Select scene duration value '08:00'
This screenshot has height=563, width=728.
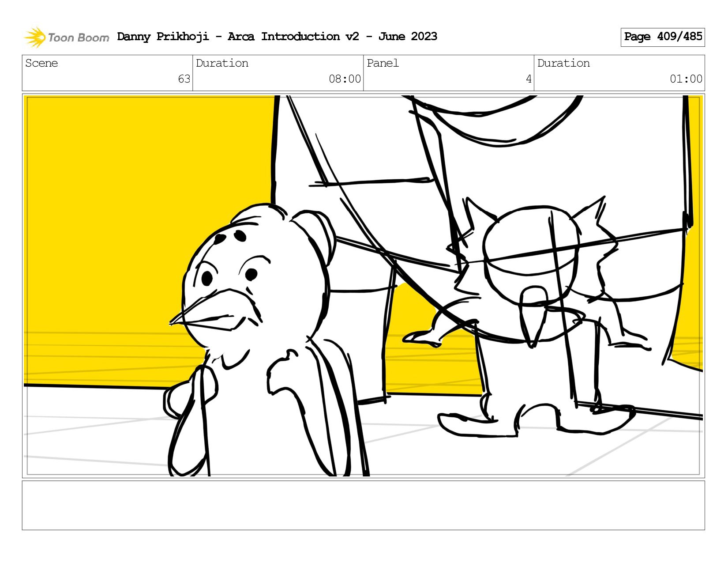(345, 79)
